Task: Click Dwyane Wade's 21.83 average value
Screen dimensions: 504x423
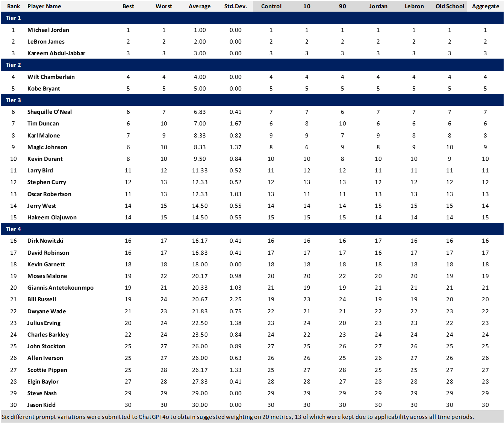Action: click(200, 311)
